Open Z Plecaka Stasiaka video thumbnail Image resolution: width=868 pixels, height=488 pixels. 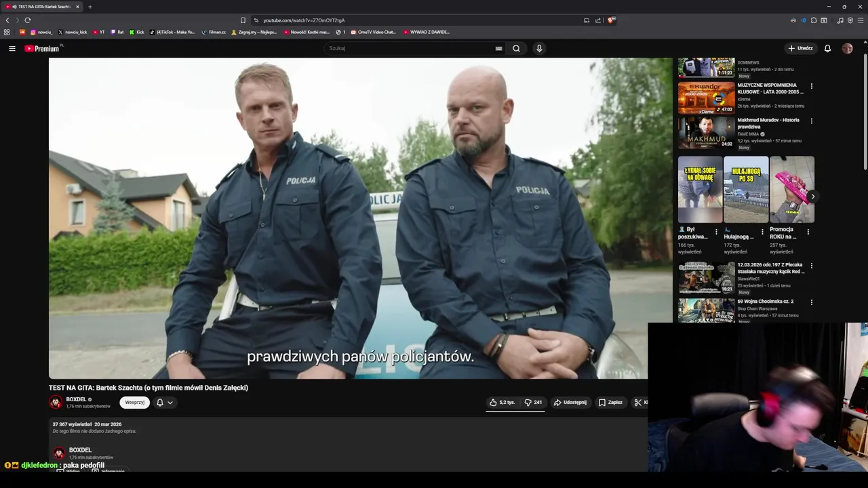707,278
